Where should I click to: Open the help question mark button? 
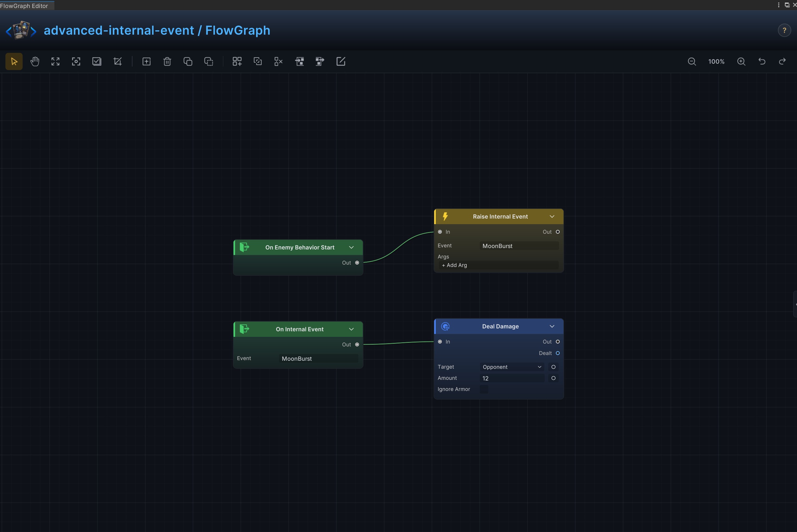click(x=784, y=31)
